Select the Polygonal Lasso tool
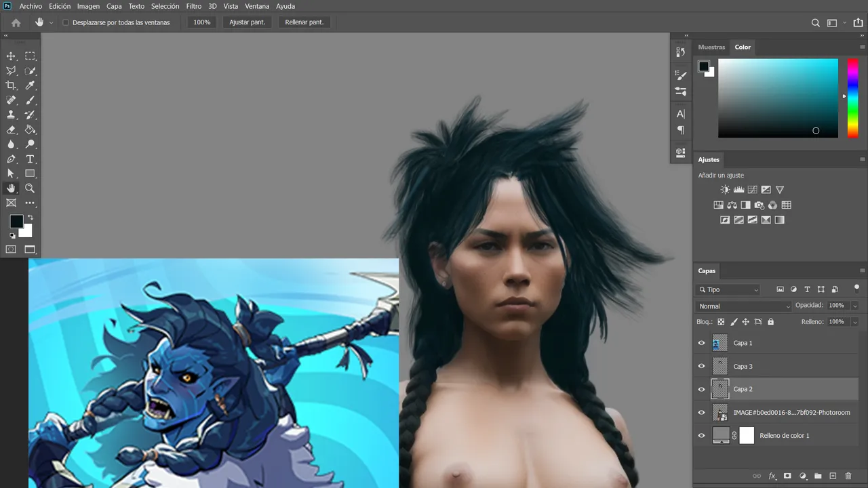Screen dimensions: 868x488 [11, 71]
